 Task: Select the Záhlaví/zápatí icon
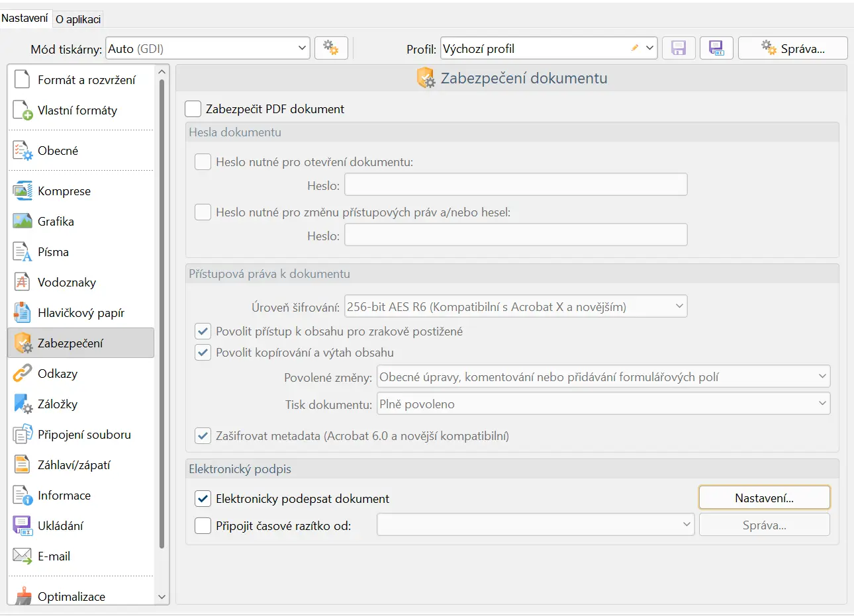23,465
